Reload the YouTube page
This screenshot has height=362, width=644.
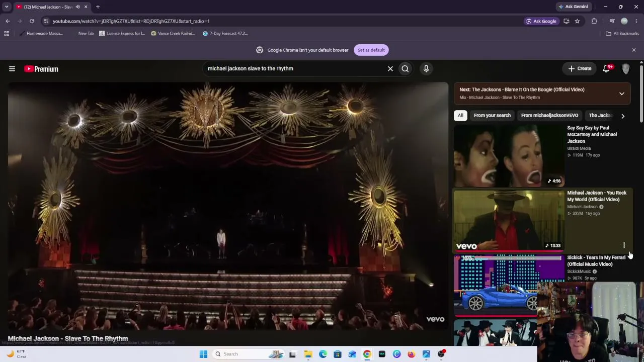(32, 21)
